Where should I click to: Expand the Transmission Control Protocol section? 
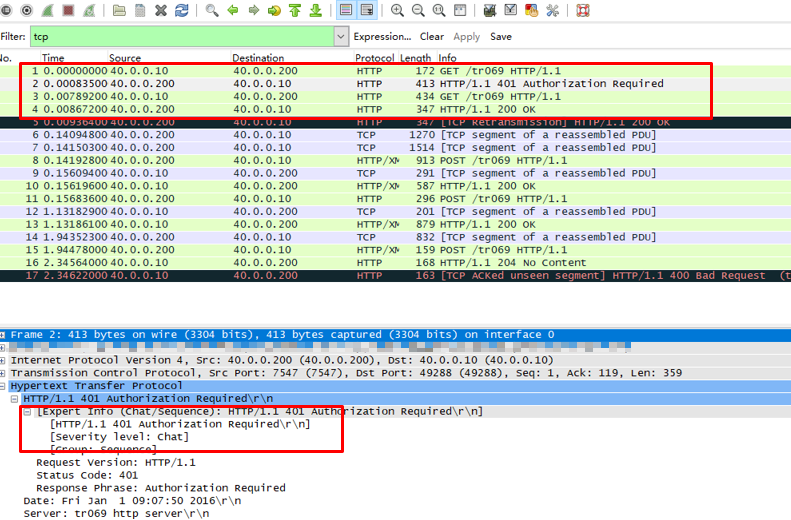[x=4, y=372]
